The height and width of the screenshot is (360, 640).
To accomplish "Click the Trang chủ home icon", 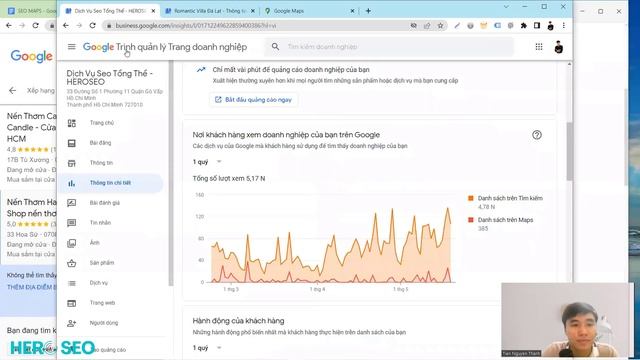I will 72,123.
